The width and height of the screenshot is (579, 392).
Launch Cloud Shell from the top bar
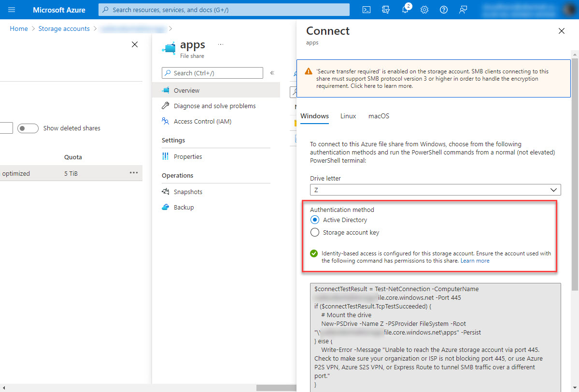coord(367,10)
